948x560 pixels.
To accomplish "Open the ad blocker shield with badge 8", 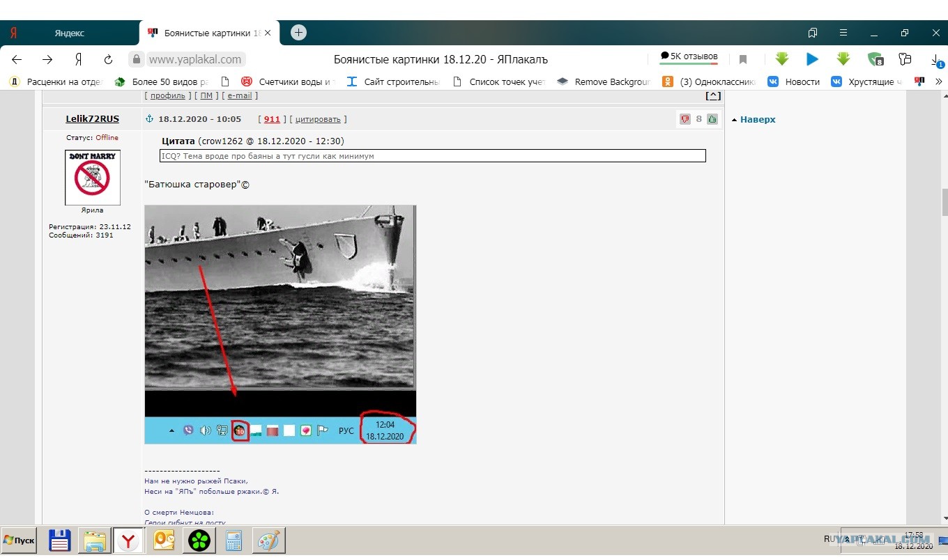I will point(875,59).
